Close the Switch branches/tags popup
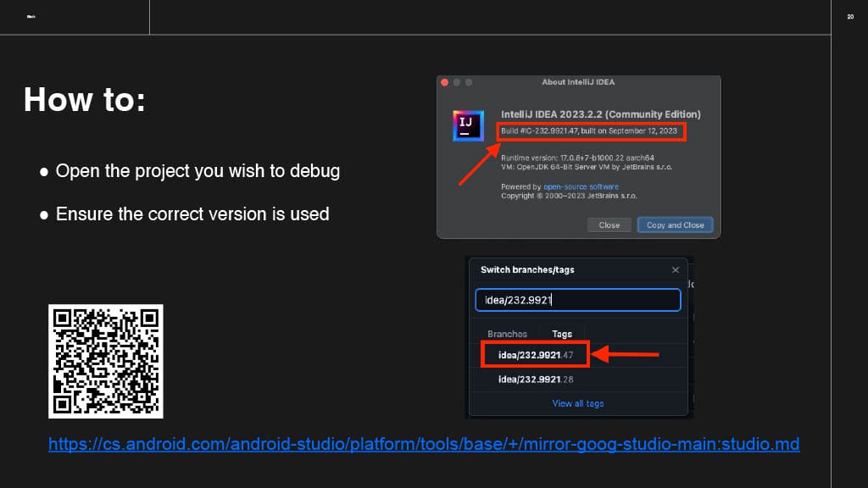The width and height of the screenshot is (868, 488). pos(676,270)
